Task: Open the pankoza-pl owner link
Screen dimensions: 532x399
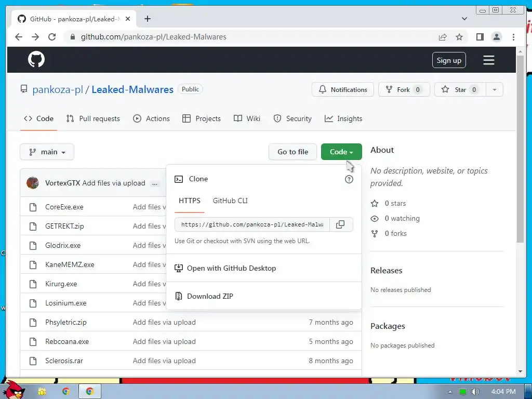Action: point(58,89)
